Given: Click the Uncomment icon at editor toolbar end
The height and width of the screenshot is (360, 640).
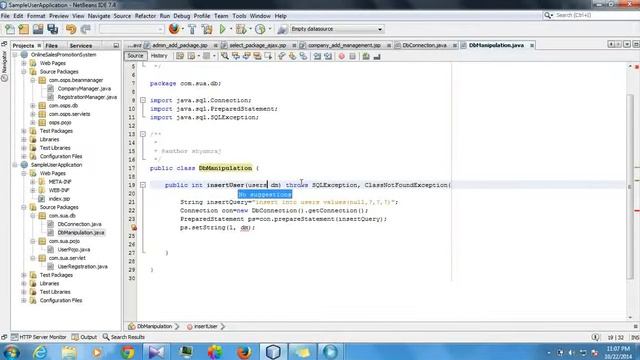Looking at the screenshot, I should [377, 56].
